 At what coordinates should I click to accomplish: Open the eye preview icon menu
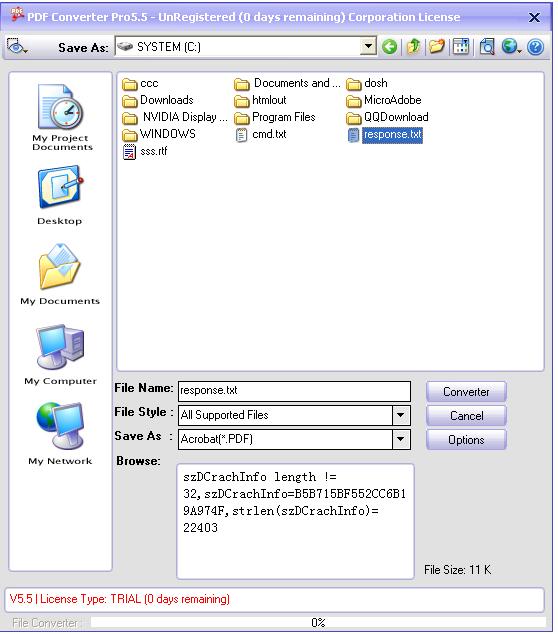pos(17,47)
